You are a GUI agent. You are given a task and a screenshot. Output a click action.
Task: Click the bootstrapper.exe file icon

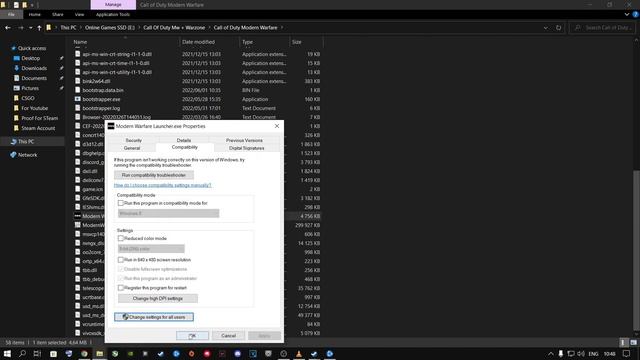(x=78, y=99)
